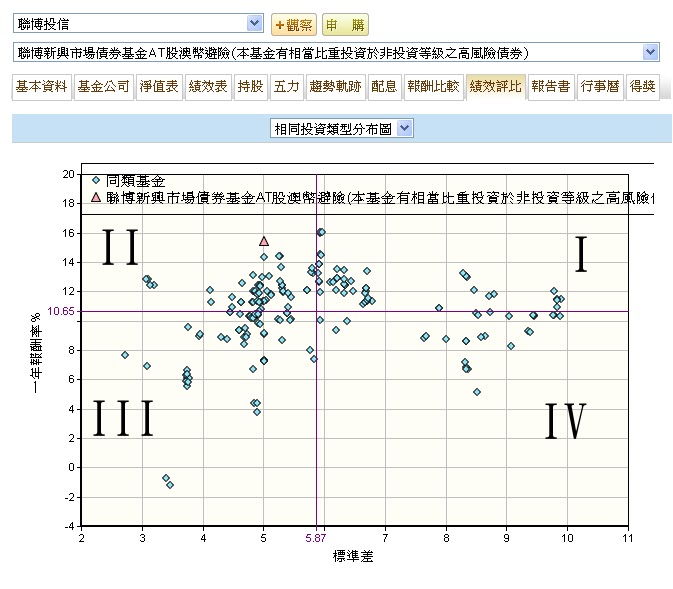
Task: Click the 10.65 average return label
Action: [x=61, y=311]
